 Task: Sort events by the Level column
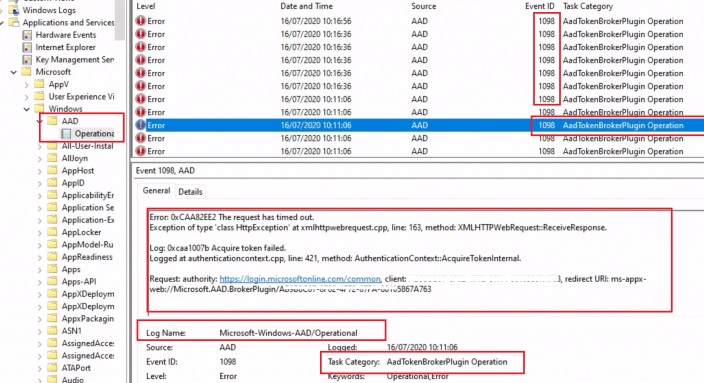[x=145, y=6]
